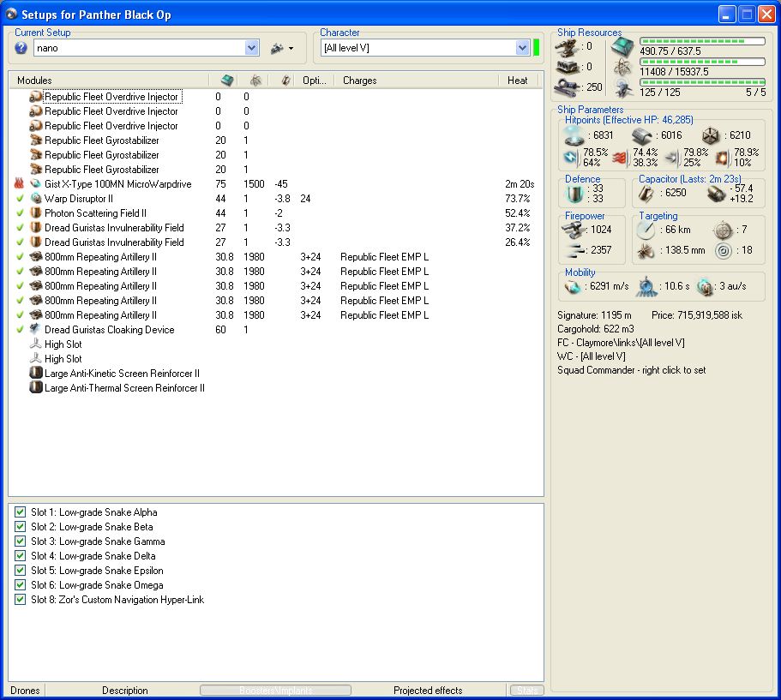This screenshot has height=700, width=781.
Task: Click the explosive resistance icon at 78.9%
Action: tap(723, 158)
